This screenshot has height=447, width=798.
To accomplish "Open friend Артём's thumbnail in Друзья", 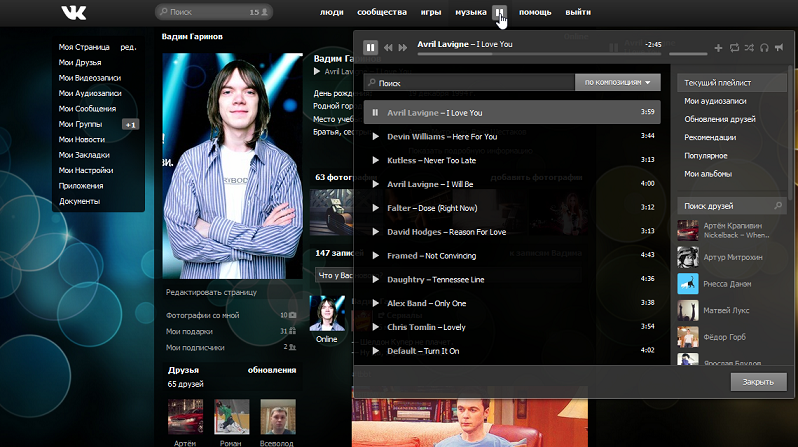I will (x=185, y=416).
